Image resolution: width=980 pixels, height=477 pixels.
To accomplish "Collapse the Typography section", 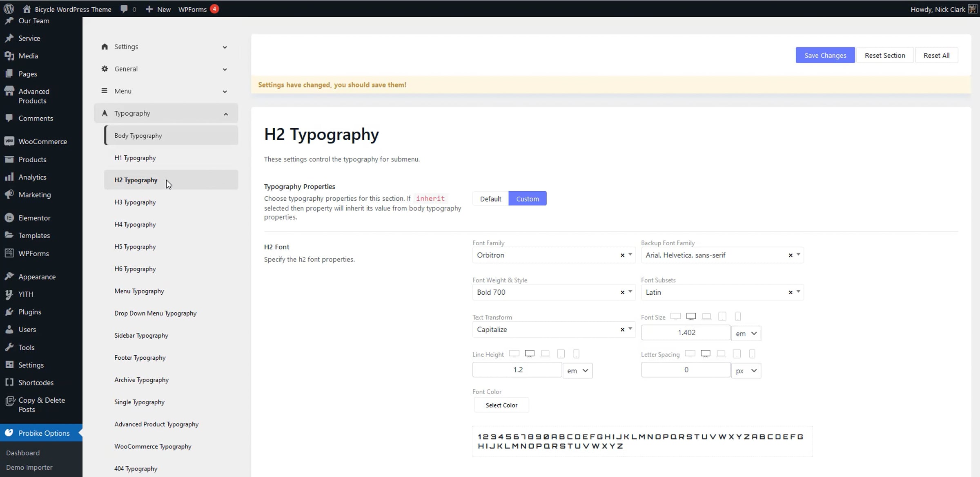I will tap(225, 114).
